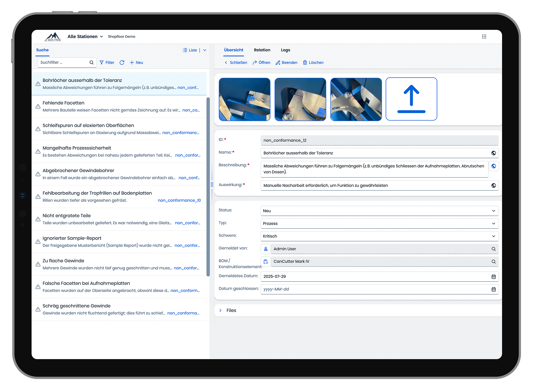This screenshot has height=392, width=534.
Task: Click the refresh list icon
Action: tap(122, 63)
